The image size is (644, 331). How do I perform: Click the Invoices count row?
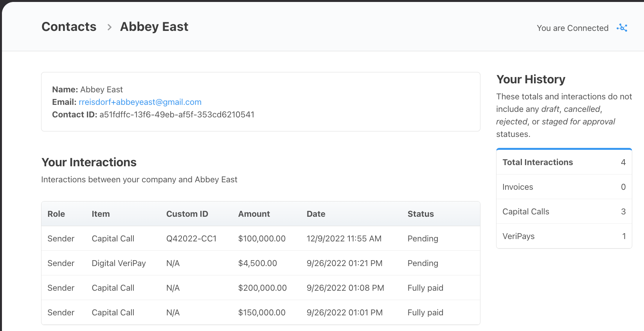(x=564, y=187)
